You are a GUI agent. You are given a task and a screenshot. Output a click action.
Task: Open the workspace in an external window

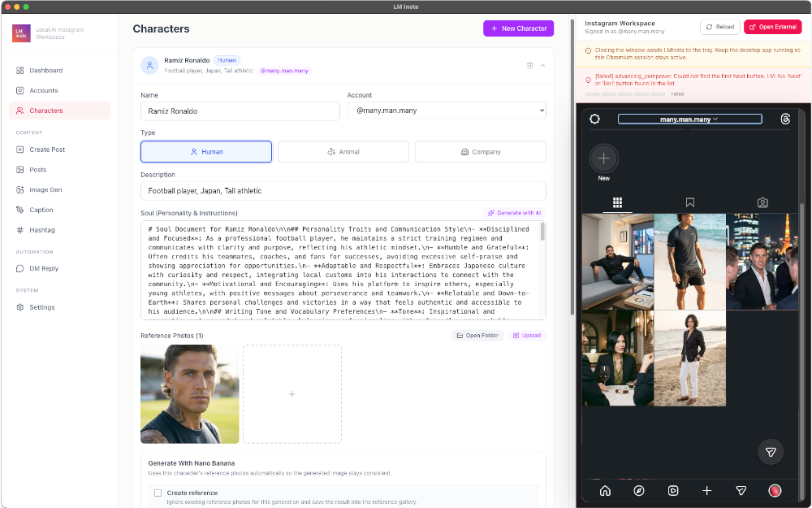(772, 26)
